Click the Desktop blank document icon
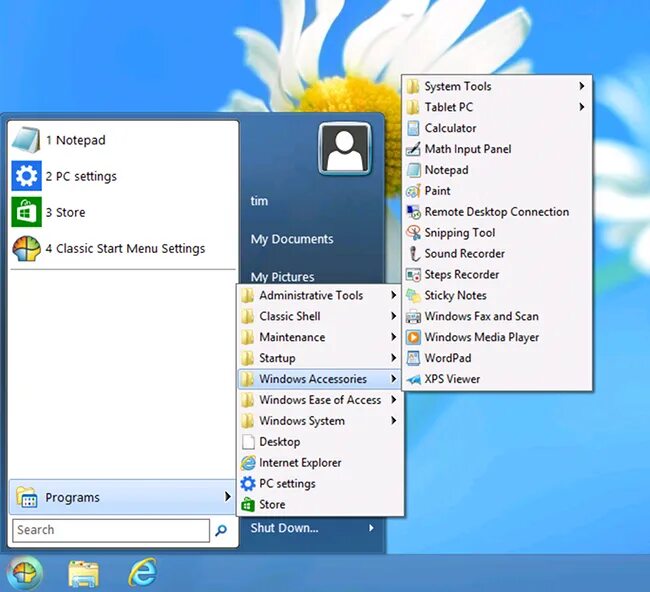This screenshot has height=592, width=650. point(248,442)
